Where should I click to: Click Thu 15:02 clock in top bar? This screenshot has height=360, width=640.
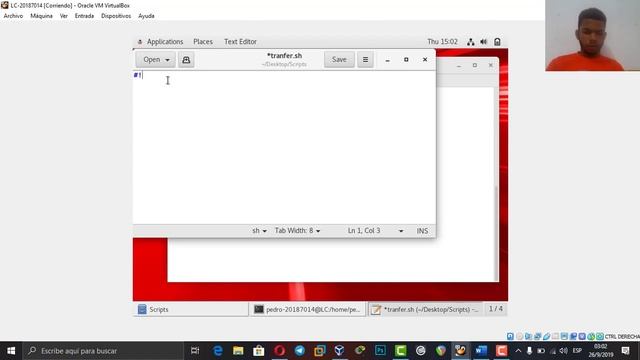click(442, 42)
